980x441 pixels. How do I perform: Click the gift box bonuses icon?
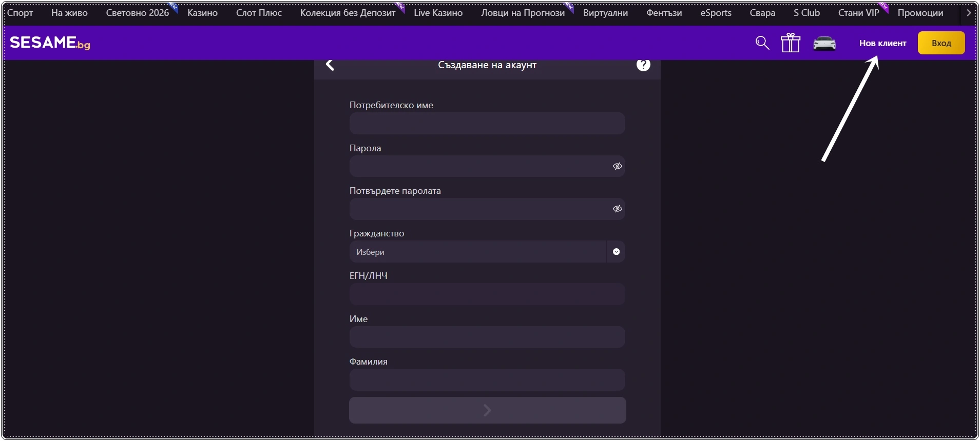[791, 43]
